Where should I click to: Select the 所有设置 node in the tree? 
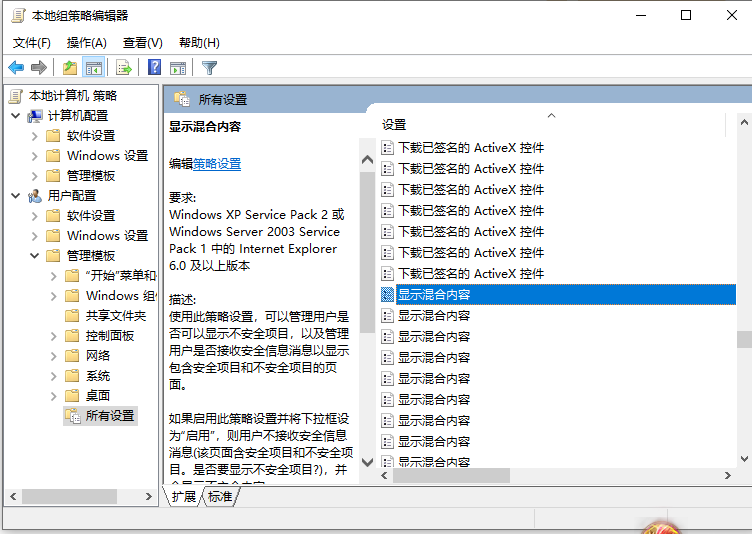109,415
